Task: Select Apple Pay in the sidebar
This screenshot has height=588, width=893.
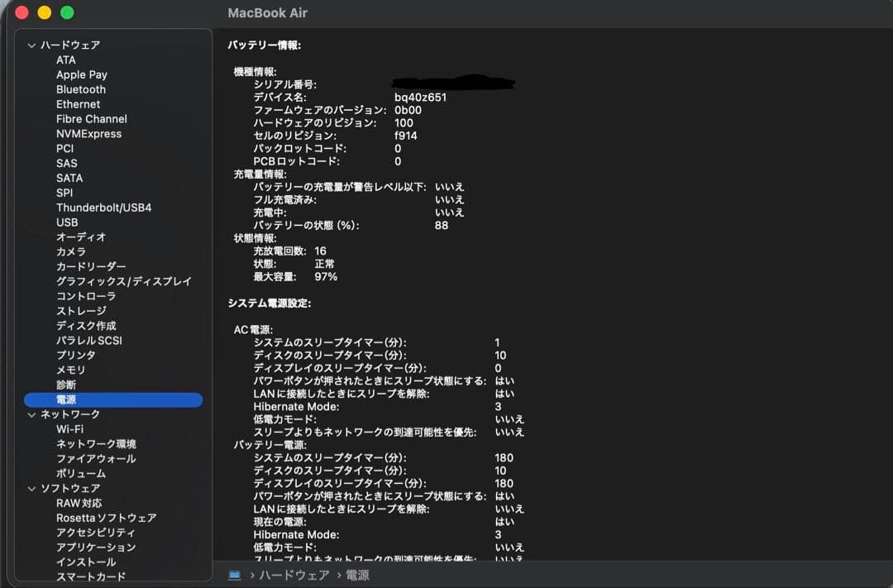Action: point(81,74)
